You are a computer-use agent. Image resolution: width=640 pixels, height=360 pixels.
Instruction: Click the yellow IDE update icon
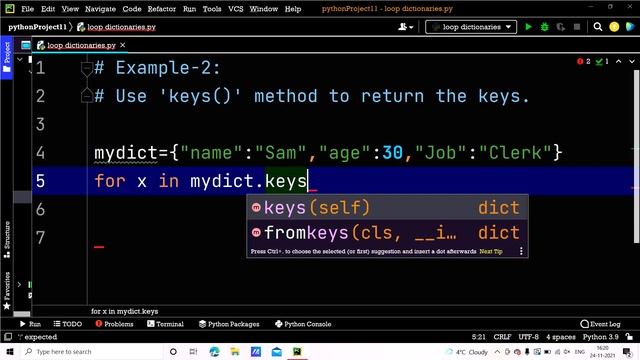(614, 27)
